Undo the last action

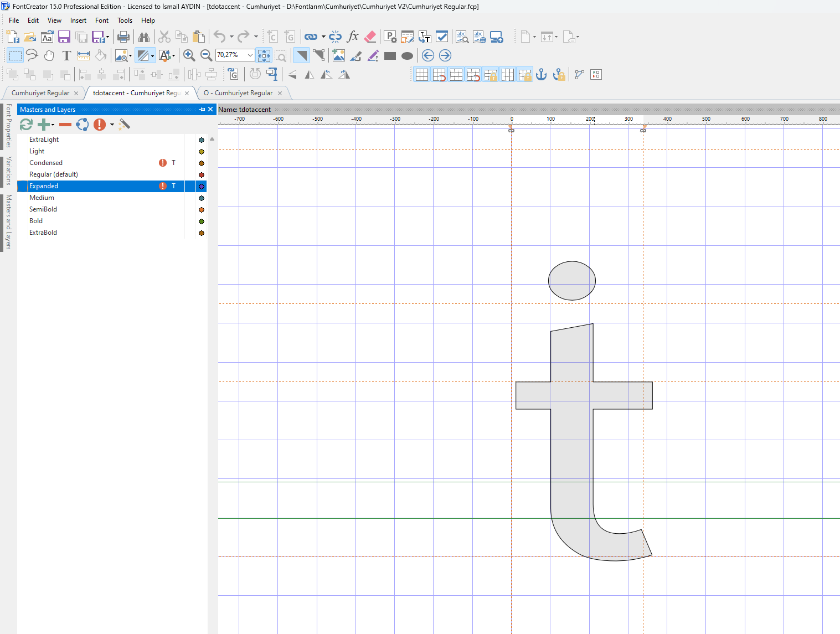[220, 37]
